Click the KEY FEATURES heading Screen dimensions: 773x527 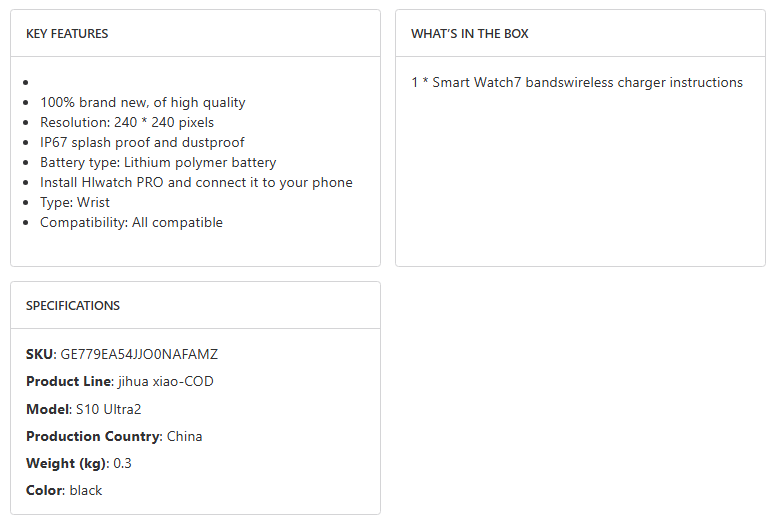point(67,34)
